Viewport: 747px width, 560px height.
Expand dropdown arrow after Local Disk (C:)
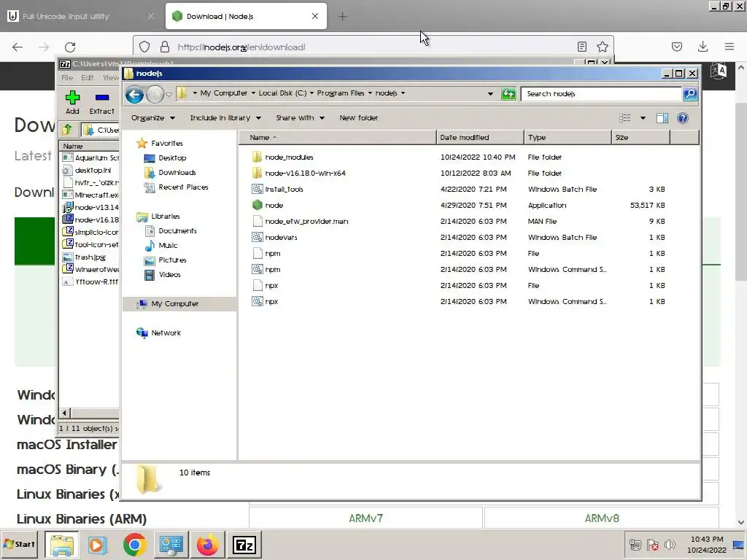[x=311, y=93]
